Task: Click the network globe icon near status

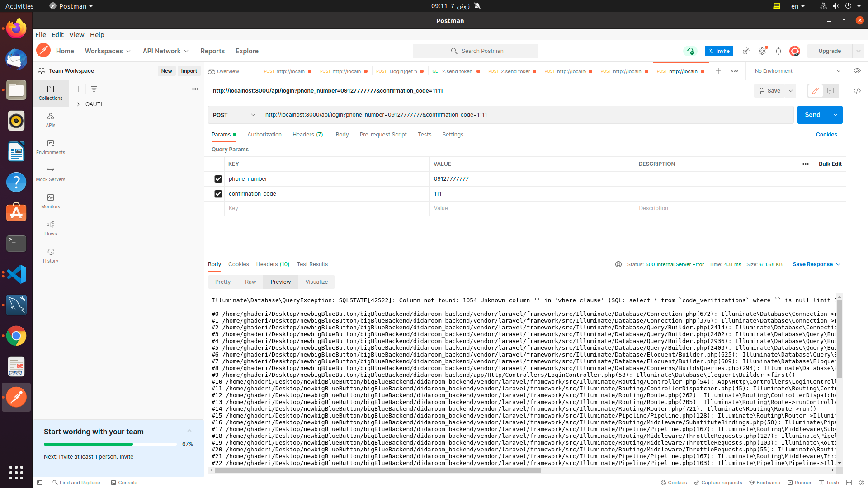Action: point(618,264)
